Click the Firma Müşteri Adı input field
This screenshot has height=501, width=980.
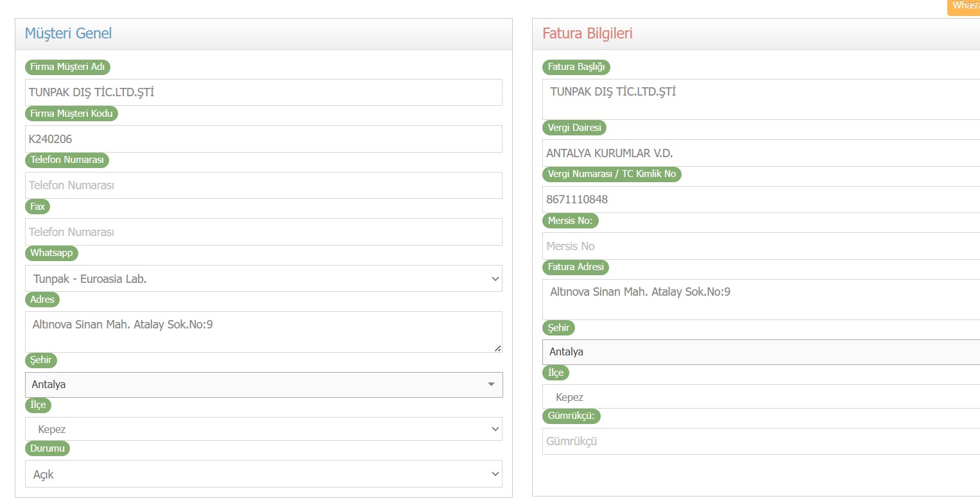click(263, 92)
